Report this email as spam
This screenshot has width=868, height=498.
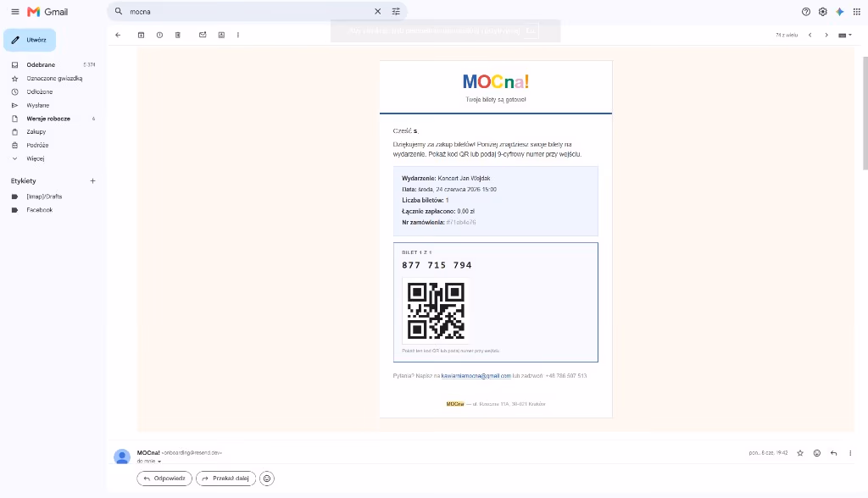click(159, 35)
